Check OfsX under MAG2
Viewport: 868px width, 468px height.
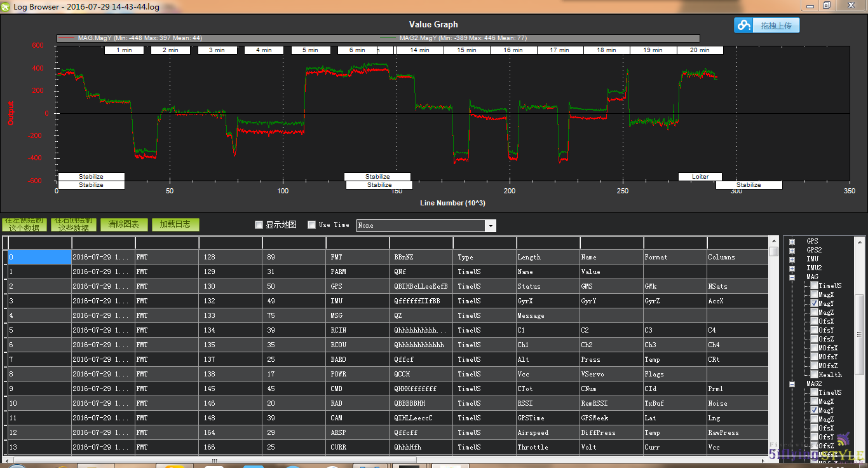[x=815, y=429]
